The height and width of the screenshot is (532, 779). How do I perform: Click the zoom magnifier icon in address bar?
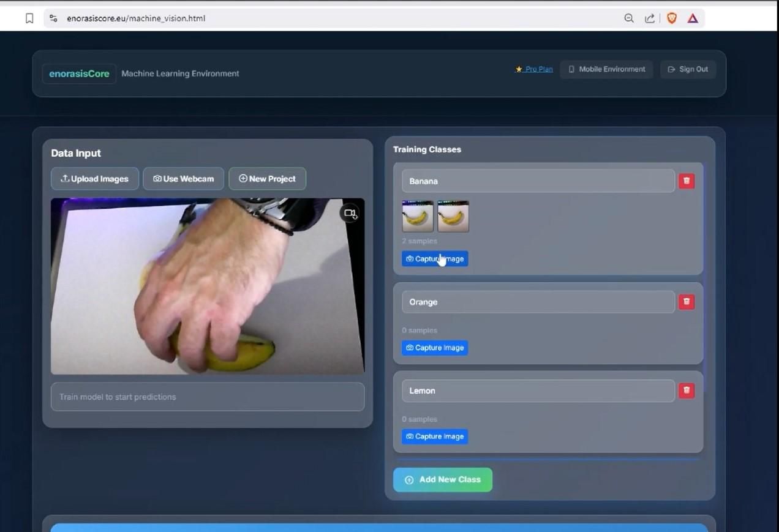coord(629,18)
